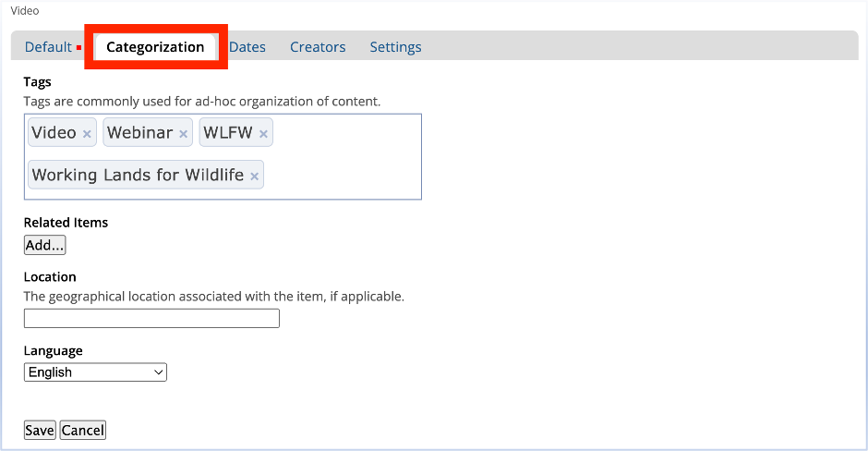Click the WLFW tag chip text

227,133
